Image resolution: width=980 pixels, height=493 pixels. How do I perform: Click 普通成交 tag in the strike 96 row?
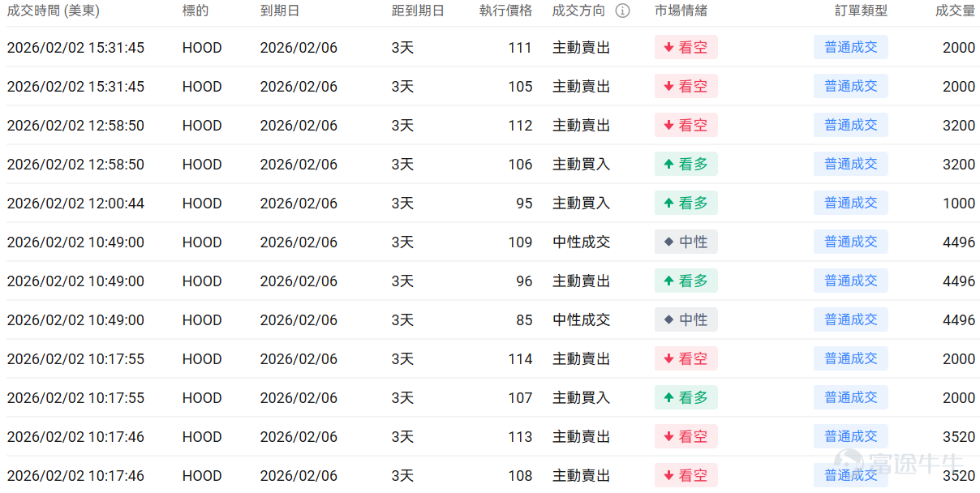click(851, 281)
